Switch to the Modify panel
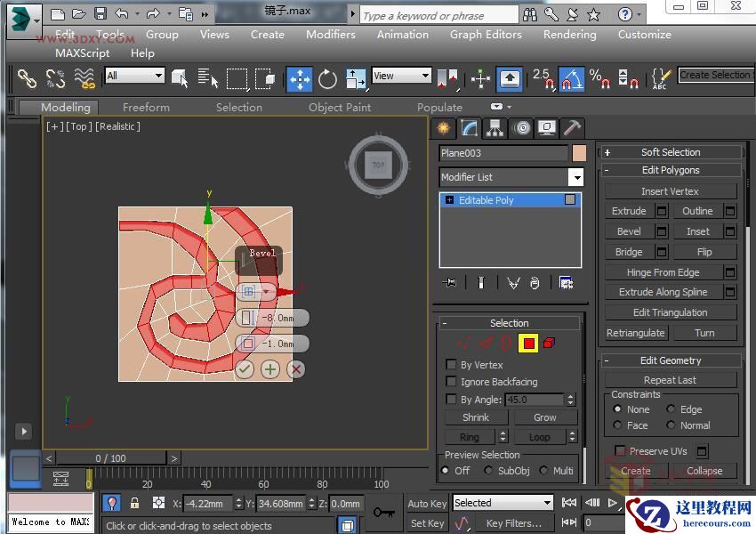 [469, 128]
